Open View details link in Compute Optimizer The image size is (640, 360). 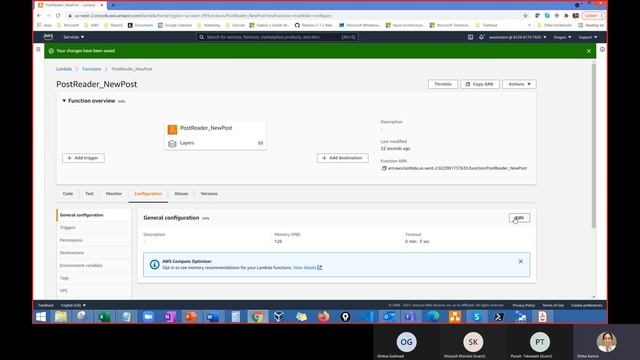click(x=307, y=268)
